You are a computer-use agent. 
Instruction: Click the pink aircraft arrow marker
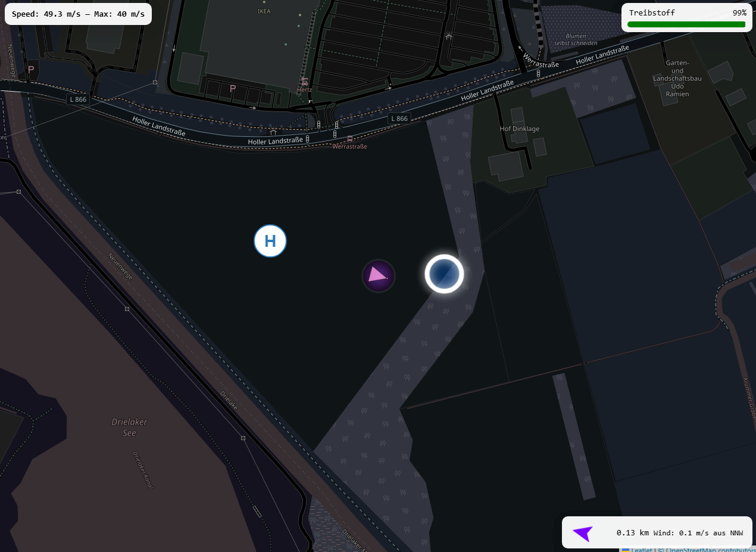coord(379,276)
